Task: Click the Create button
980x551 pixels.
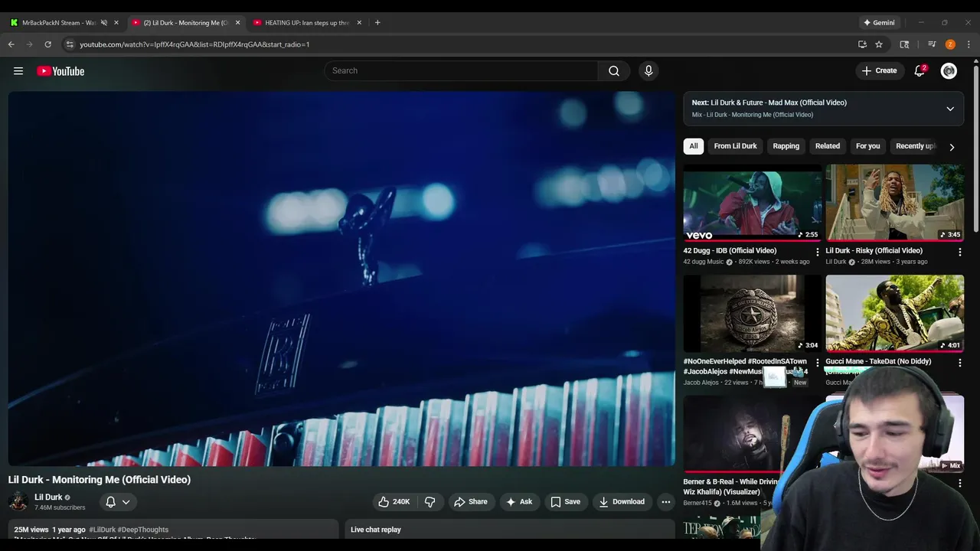Action: (879, 70)
